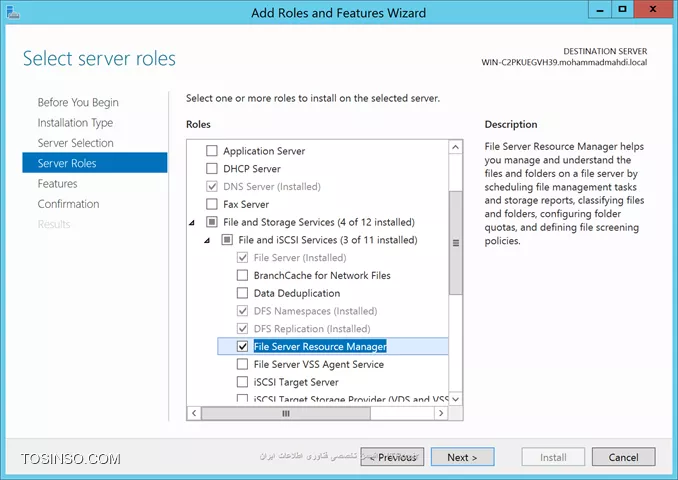Screen dimensions: 678x480
Task: Click the roles list scroll up arrow
Action: pos(455,147)
